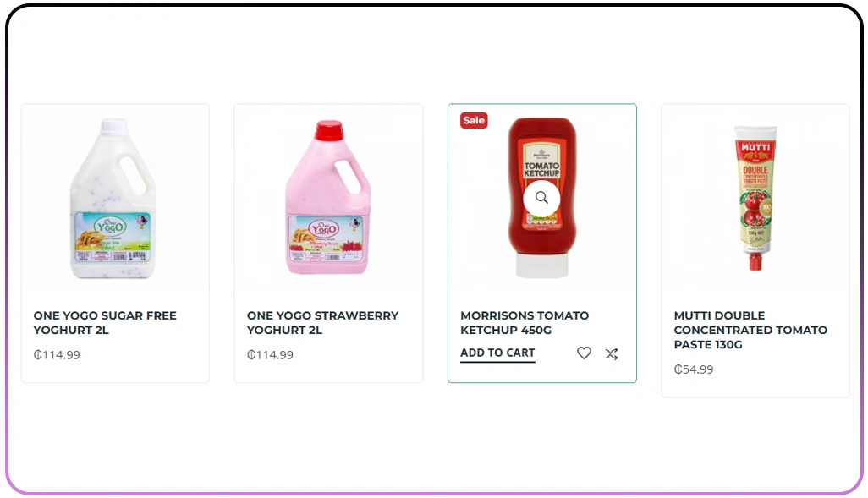This screenshot has width=868, height=498.
Task: Add Morrisons ketchup to wishlist with heart icon
Action: (584, 353)
